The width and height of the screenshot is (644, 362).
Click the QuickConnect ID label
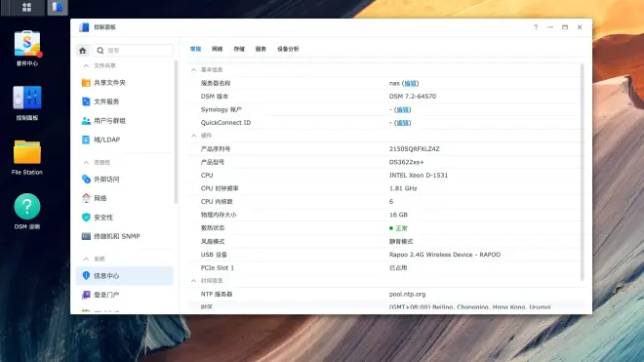point(225,122)
